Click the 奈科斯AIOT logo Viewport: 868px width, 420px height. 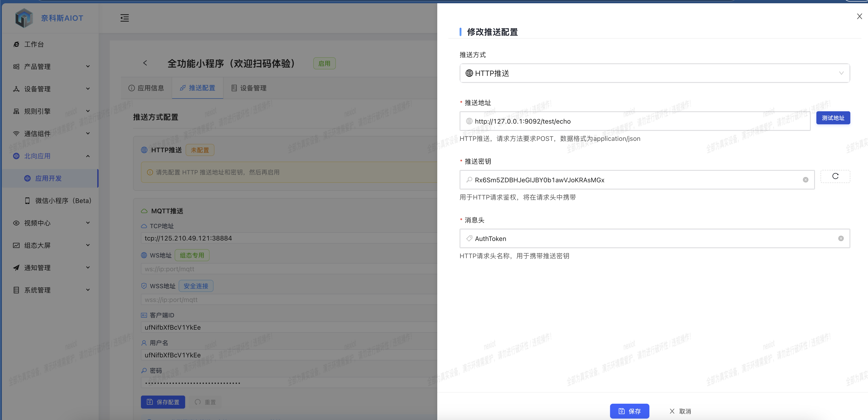tap(49, 18)
